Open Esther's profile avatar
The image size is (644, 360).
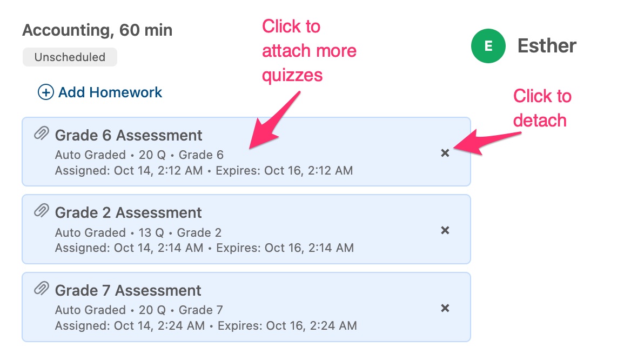click(488, 45)
